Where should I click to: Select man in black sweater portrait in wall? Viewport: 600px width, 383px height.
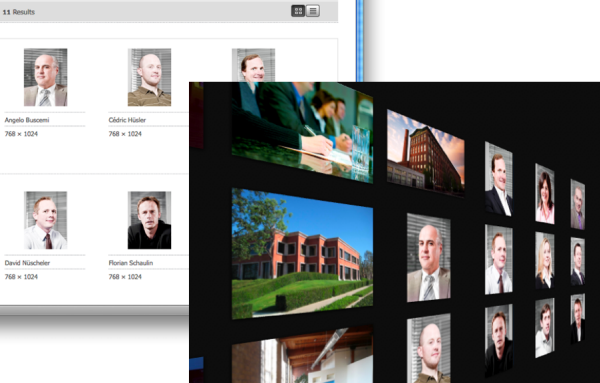(499, 341)
